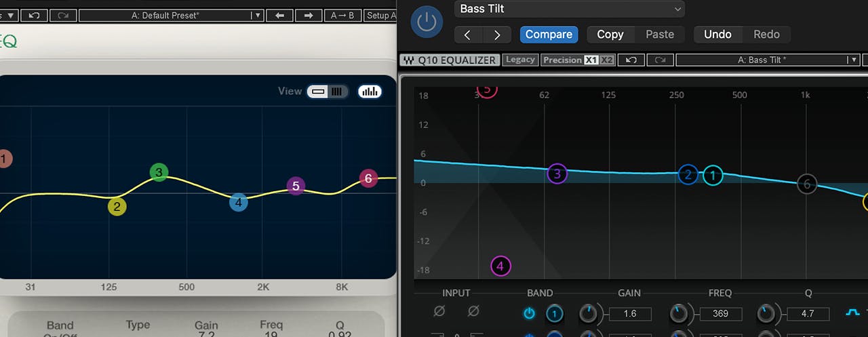This screenshot has height=337, width=868.
Task: Open the A: Default Preset dropdown
Action: coord(170,15)
